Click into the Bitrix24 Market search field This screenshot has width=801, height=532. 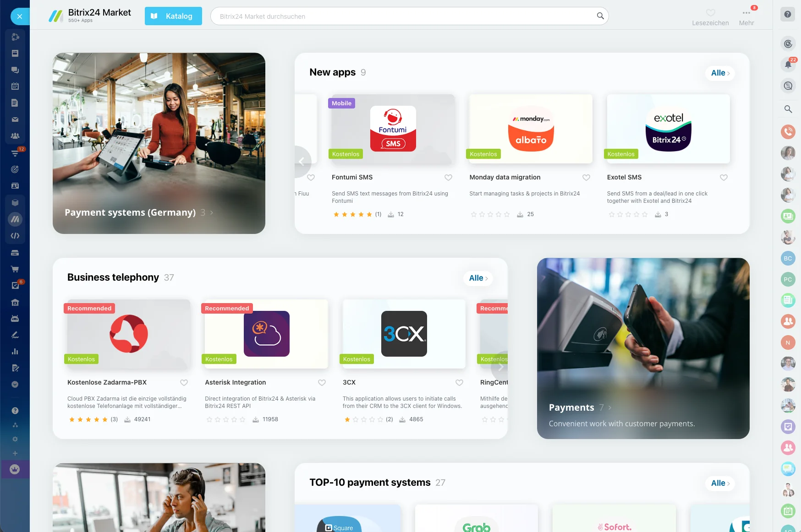[408, 16]
